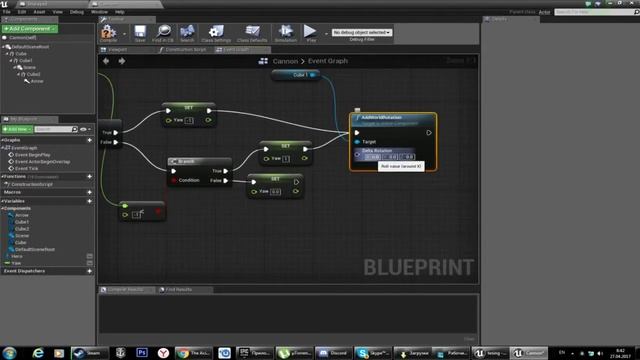Click the Event Tick event icon
This screenshot has height=360, width=640.
(x=11, y=168)
